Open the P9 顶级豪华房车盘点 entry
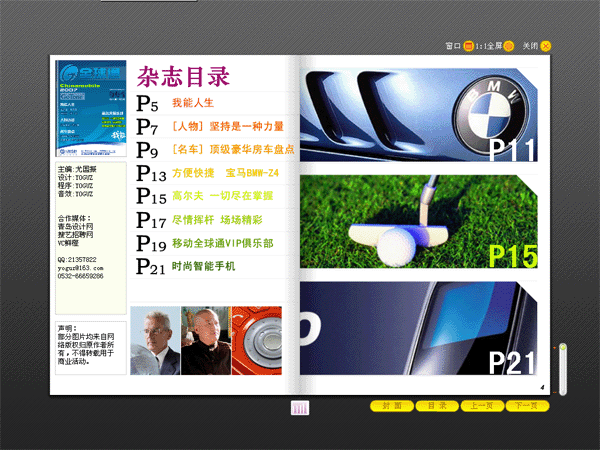Screen dimensions: 600x450 click(x=215, y=149)
